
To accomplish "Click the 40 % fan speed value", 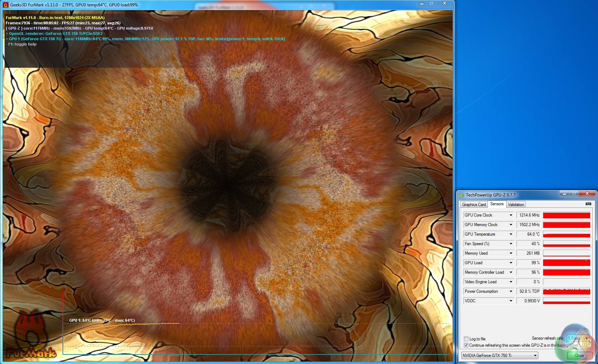I will tap(528, 244).
